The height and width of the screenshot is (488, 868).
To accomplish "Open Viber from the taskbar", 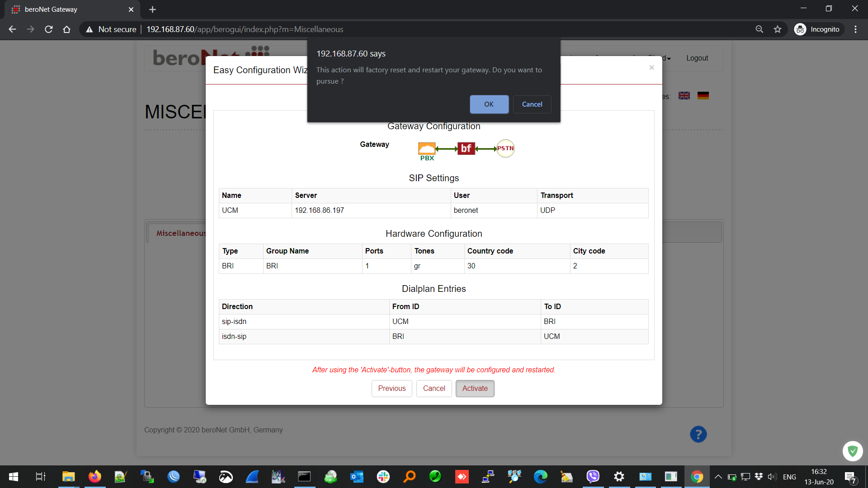I will [x=593, y=477].
